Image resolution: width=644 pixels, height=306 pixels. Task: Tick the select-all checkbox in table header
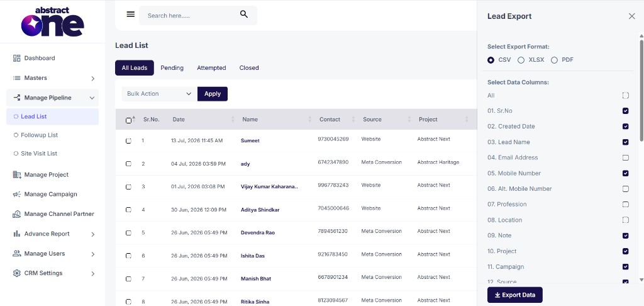(x=128, y=120)
